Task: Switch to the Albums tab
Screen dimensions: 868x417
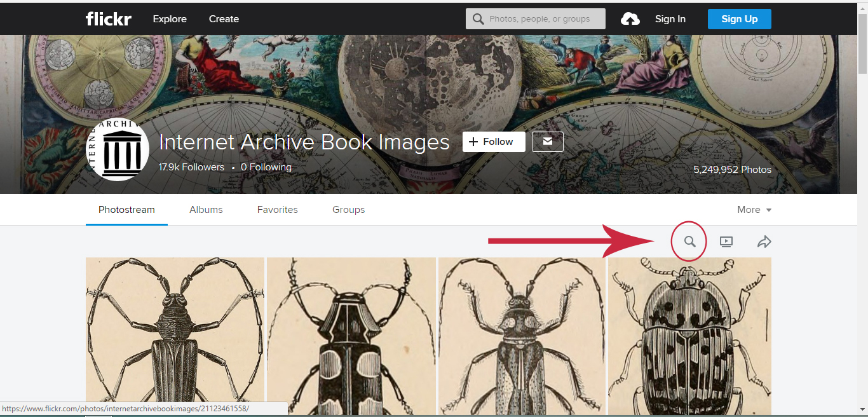Action: coord(206,209)
